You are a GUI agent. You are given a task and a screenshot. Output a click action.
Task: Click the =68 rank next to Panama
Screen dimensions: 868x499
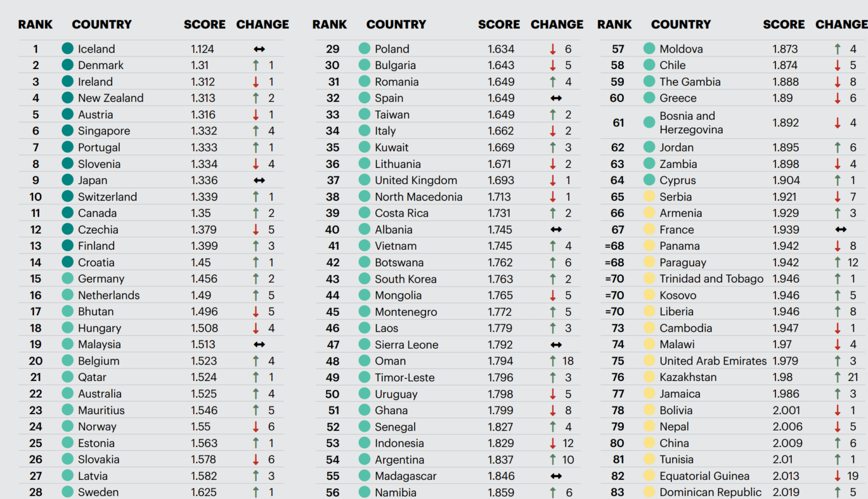click(614, 246)
